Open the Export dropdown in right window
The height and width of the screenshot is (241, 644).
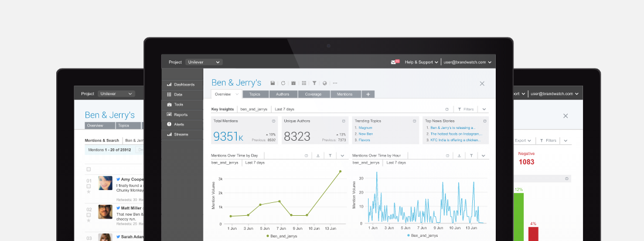[x=523, y=141]
